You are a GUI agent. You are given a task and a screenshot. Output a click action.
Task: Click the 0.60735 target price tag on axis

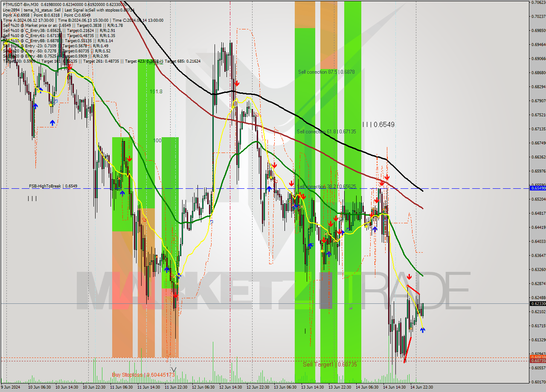(537, 361)
